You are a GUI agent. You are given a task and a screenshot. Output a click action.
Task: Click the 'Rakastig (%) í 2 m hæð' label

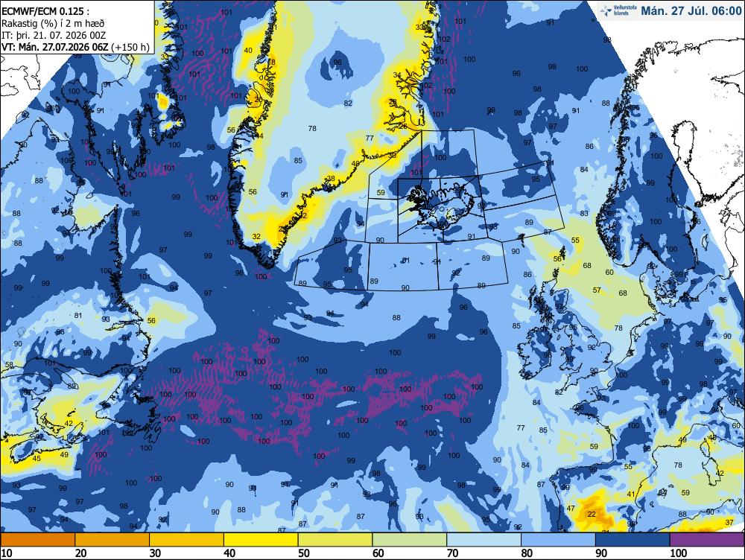coord(53,23)
